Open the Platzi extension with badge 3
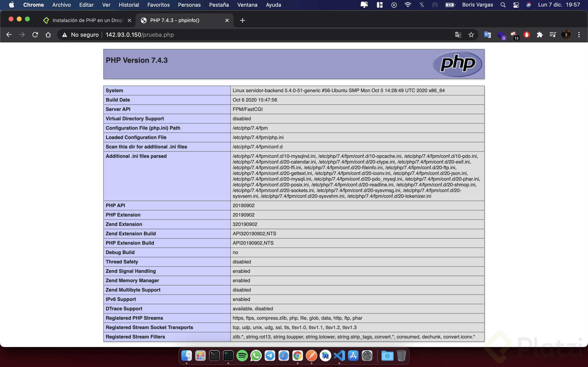The height and width of the screenshot is (367, 588). pos(501,35)
